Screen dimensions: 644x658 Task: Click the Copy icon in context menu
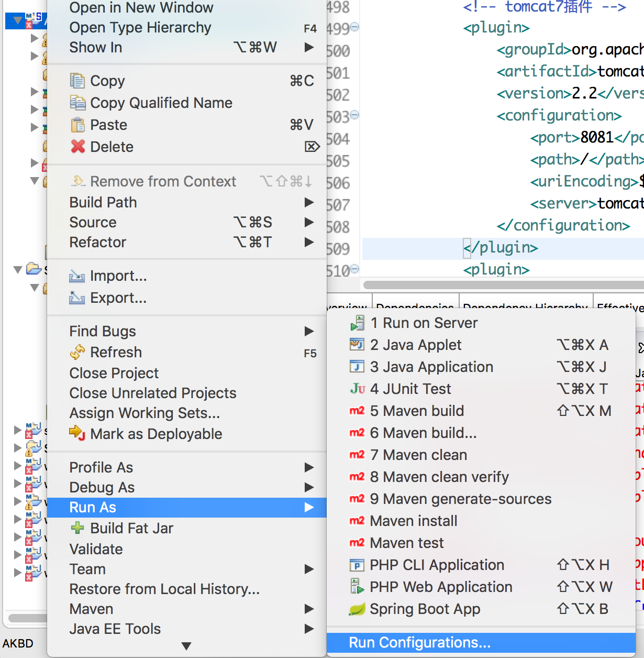pyautogui.click(x=77, y=81)
